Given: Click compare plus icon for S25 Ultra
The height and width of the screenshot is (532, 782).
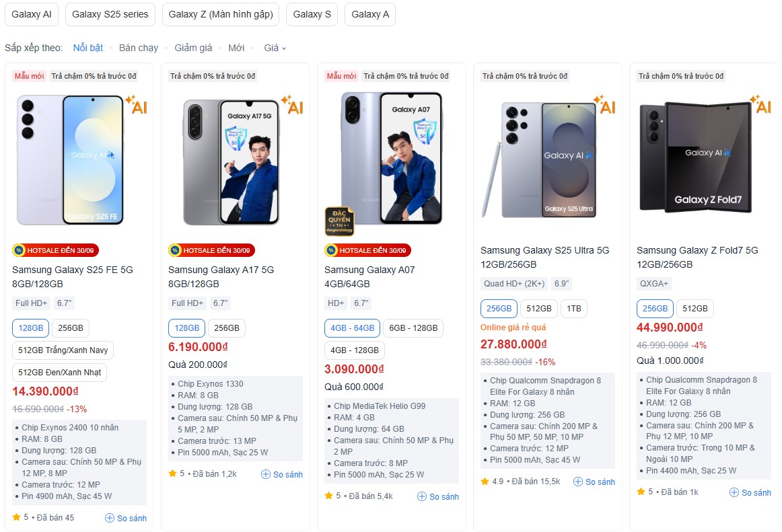Looking at the screenshot, I should (578, 482).
